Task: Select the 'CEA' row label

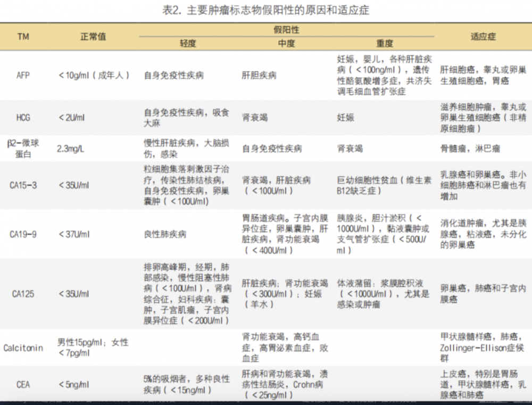Action: pos(23,385)
